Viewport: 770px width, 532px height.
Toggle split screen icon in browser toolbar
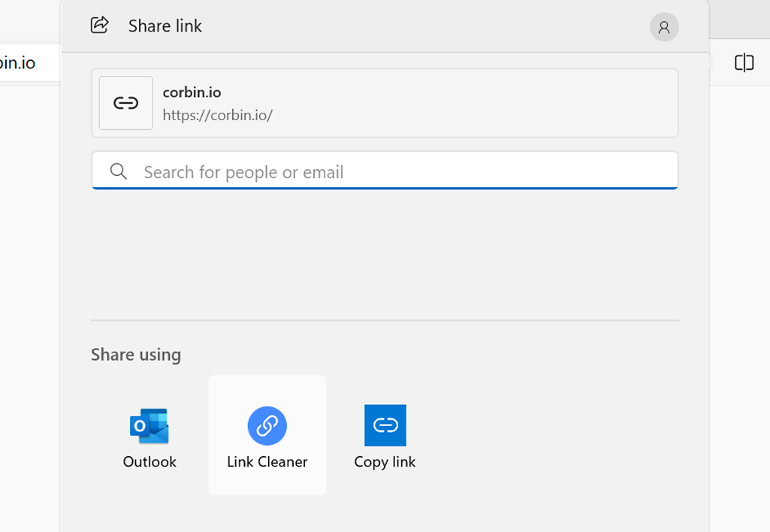tap(744, 63)
